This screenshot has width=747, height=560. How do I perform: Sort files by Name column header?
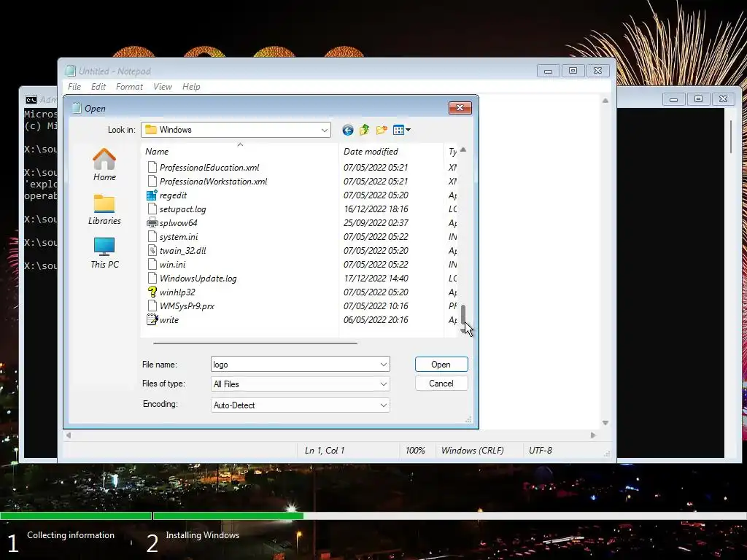coord(239,152)
